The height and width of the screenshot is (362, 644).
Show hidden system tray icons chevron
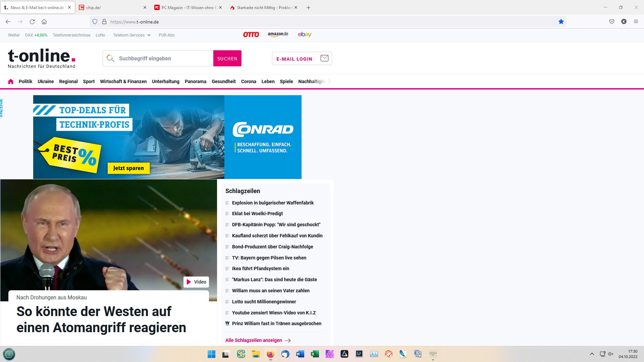pos(592,354)
